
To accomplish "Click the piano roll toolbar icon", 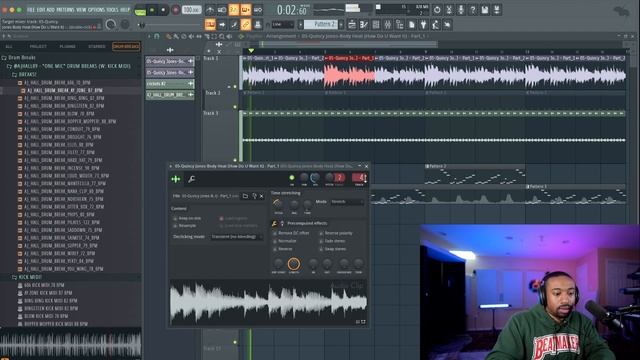I will [364, 25].
